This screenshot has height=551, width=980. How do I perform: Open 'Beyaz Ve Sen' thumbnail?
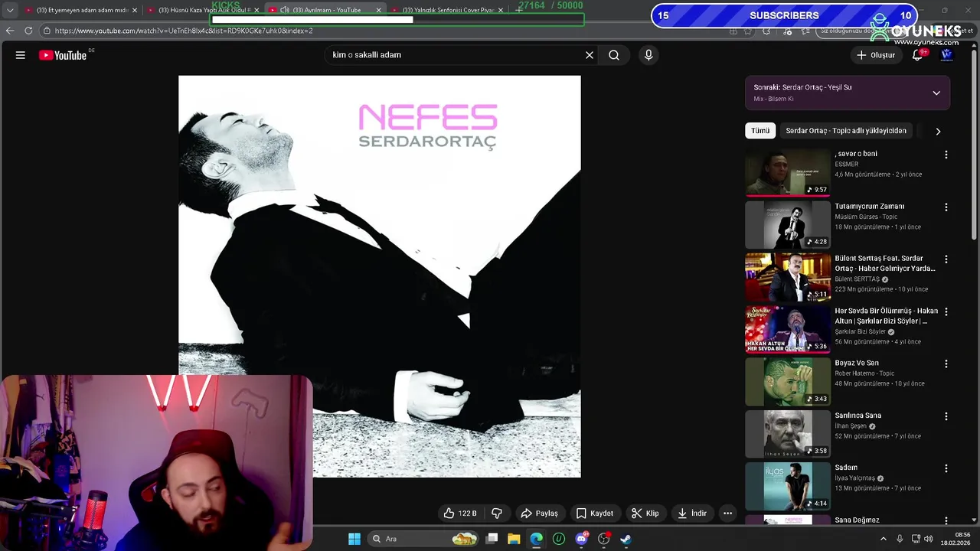787,382
